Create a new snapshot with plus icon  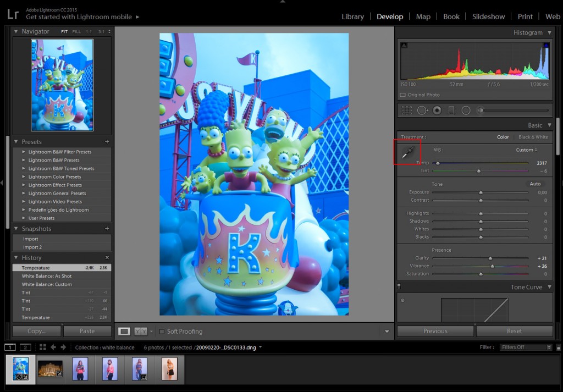point(107,229)
